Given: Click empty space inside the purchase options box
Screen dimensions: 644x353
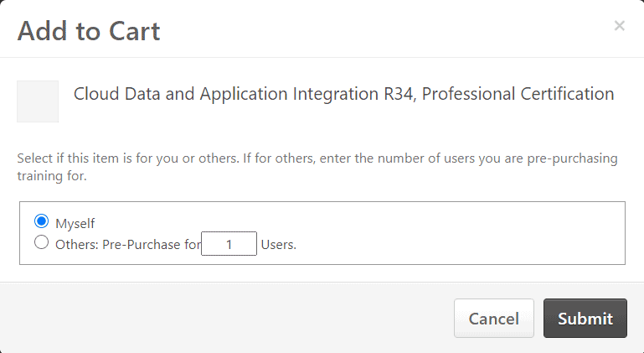Looking at the screenshot, I should pyautogui.click(x=451, y=233).
